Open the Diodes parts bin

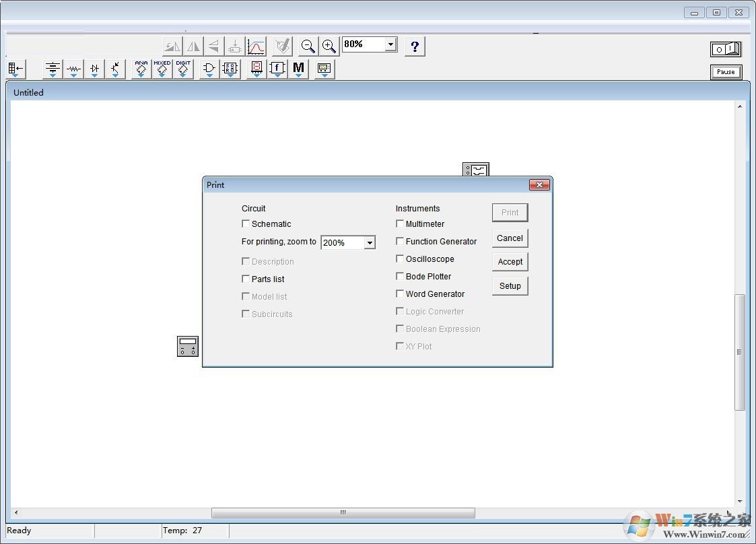point(94,69)
